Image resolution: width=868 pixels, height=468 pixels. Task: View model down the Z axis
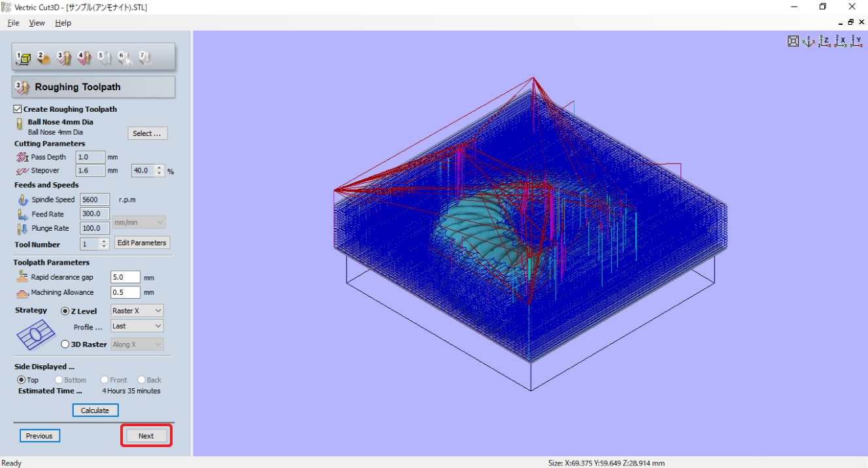tap(824, 41)
